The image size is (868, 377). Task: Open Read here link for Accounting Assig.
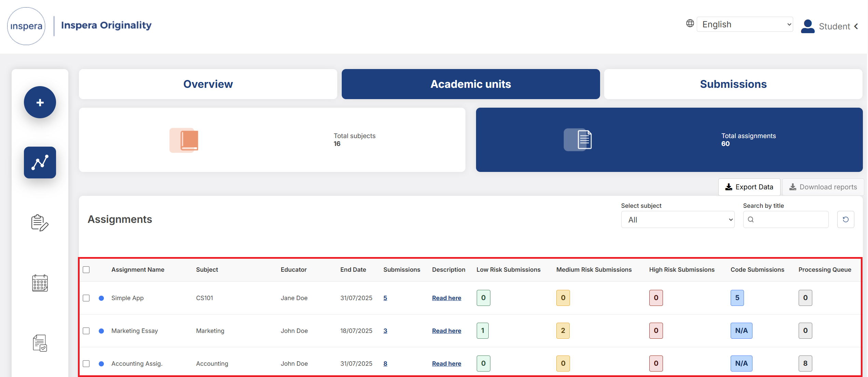[446, 364]
